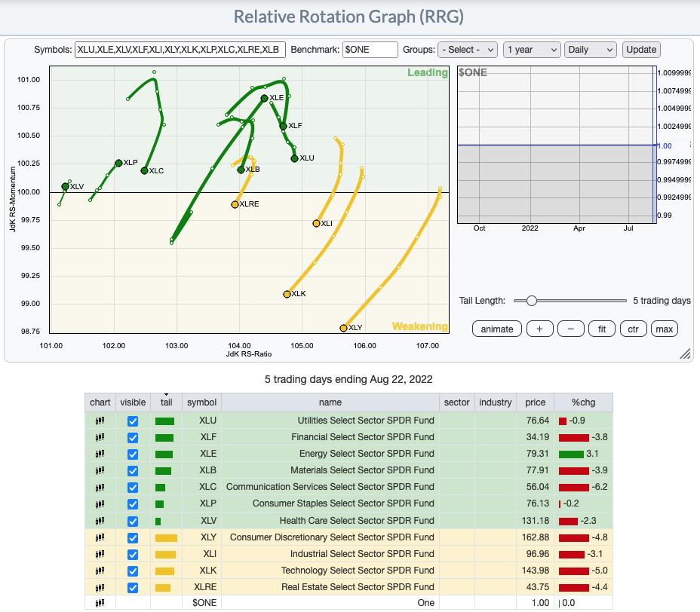This screenshot has width=700, height=612.
Task: Select the XLI point on the graph
Action: click(x=316, y=224)
